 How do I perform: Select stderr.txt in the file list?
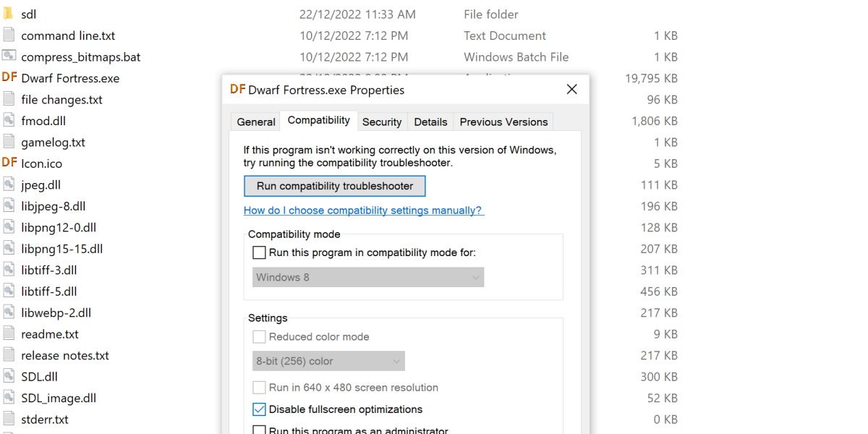pos(45,420)
